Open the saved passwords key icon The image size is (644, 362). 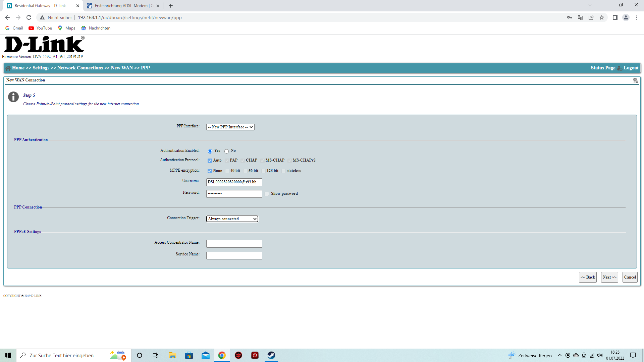570,17
